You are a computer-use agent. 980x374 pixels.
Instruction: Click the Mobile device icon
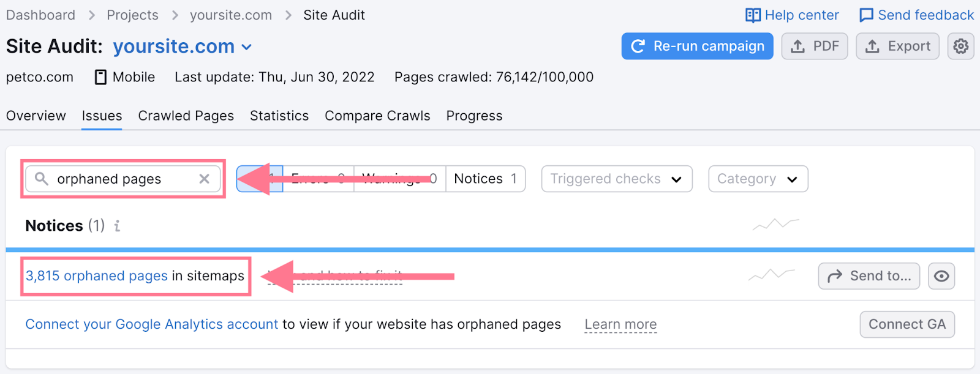100,77
